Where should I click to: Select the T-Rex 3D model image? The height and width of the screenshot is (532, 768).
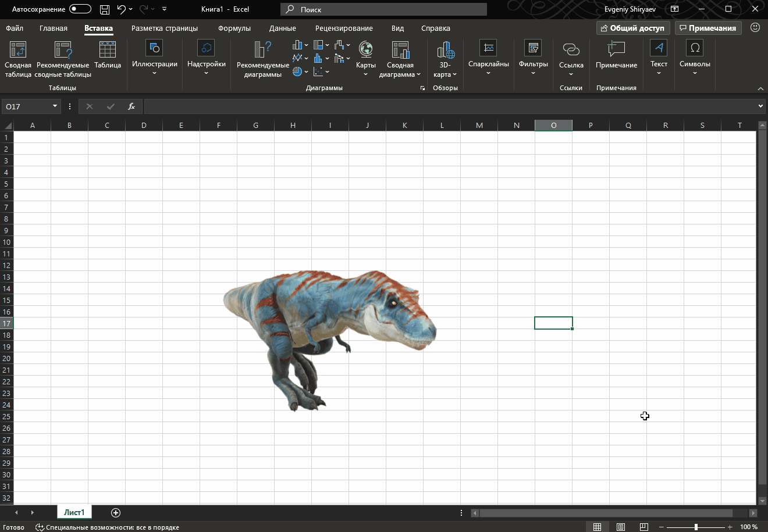coord(329,340)
